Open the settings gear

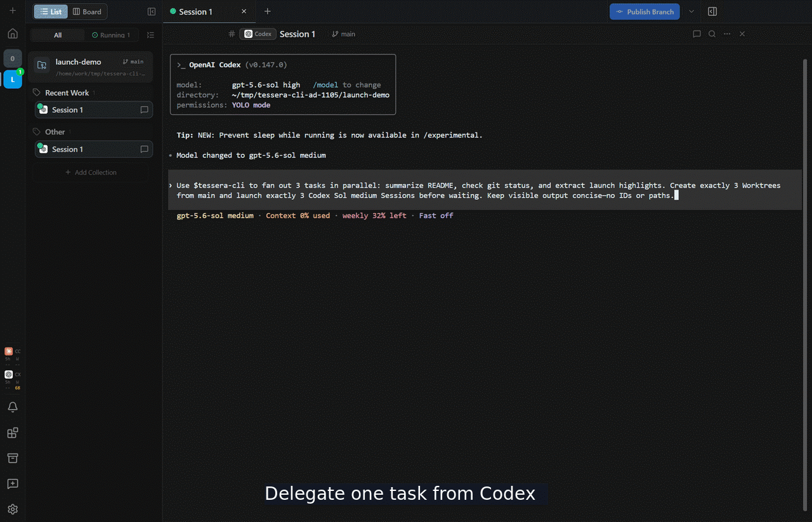(x=13, y=509)
